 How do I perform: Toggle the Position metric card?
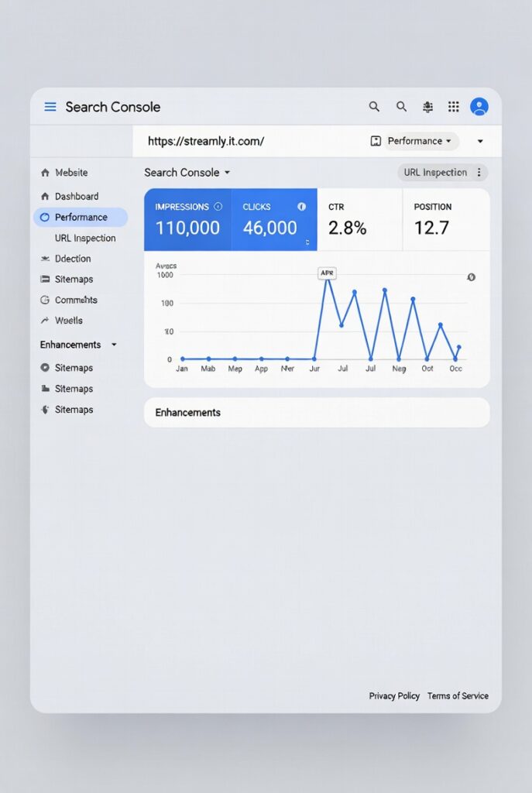click(445, 220)
